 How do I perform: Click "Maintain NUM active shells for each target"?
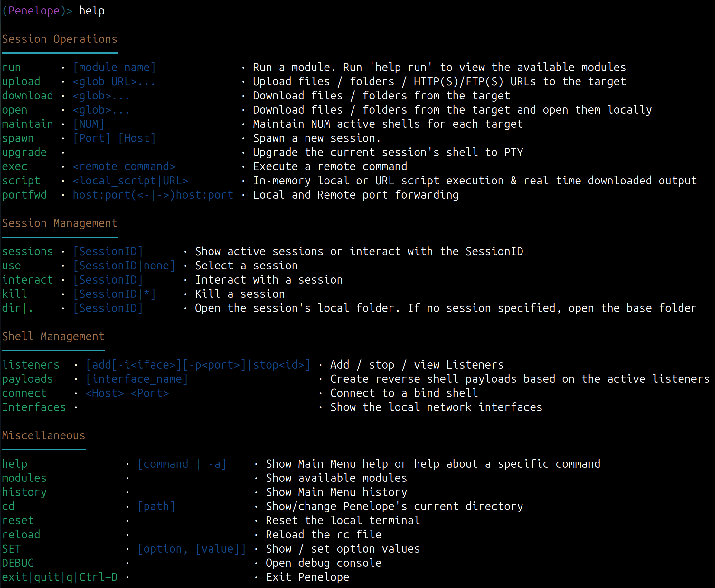[x=388, y=124]
